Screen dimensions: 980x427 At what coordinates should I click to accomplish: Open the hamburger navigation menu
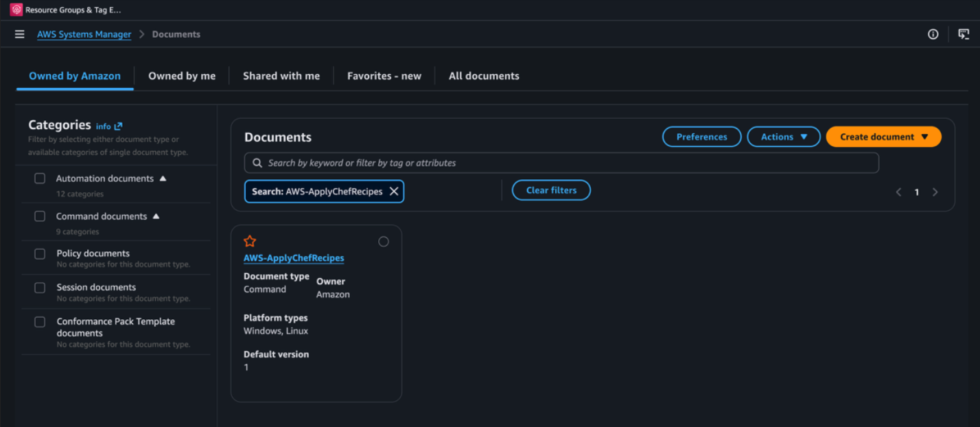click(x=19, y=34)
